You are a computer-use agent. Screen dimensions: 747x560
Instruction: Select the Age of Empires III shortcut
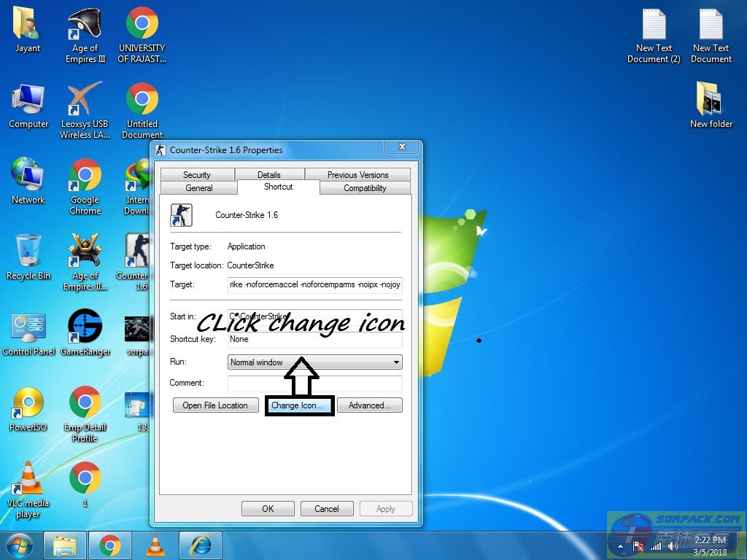coord(85,35)
